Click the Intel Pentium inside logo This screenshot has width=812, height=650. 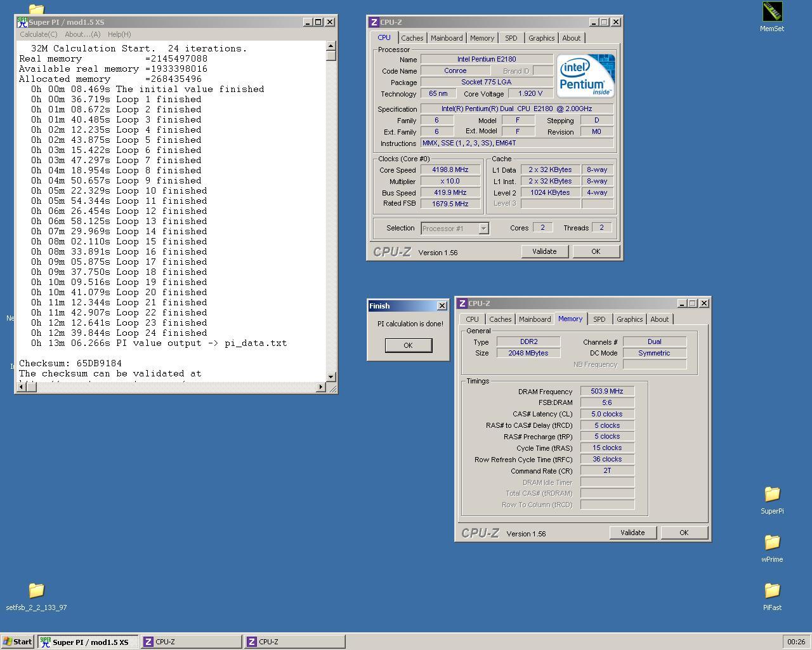(x=585, y=76)
